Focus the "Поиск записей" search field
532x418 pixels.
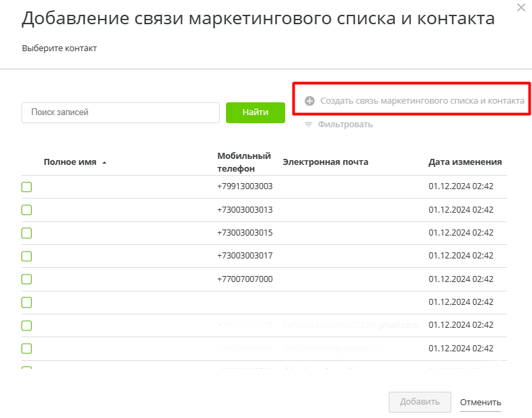pyautogui.click(x=121, y=112)
